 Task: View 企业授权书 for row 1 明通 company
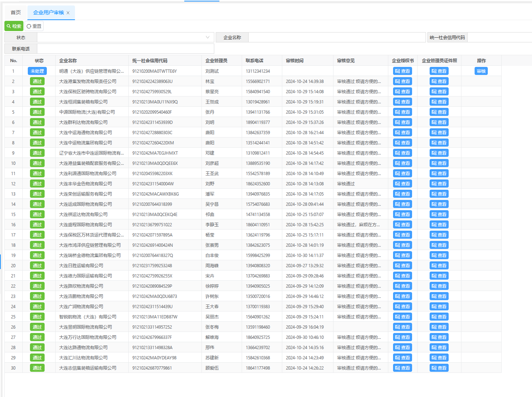tap(403, 71)
